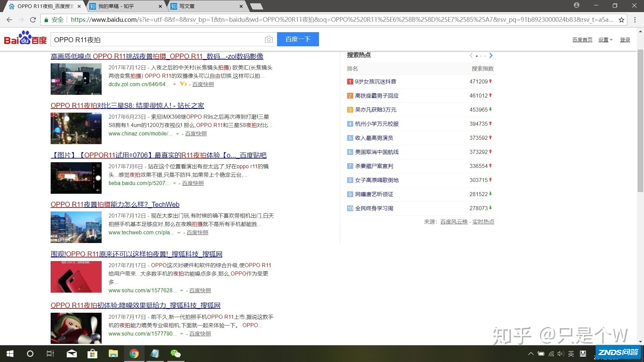
Task: Click the camera image-search icon
Action: pyautogui.click(x=269, y=40)
